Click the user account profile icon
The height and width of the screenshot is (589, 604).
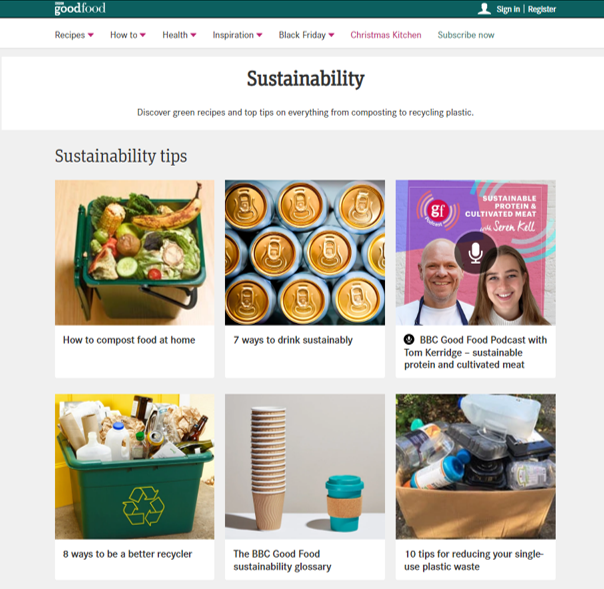click(484, 9)
